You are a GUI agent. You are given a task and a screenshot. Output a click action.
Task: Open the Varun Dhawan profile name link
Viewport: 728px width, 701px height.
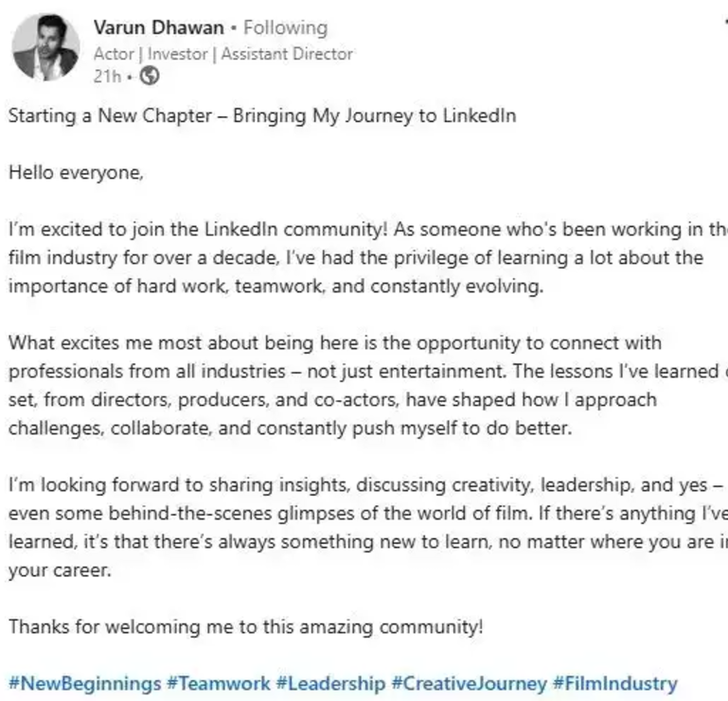click(x=159, y=28)
